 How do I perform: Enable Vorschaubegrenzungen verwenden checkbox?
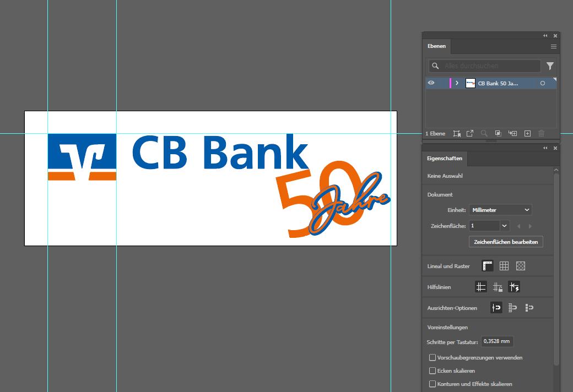pos(433,357)
